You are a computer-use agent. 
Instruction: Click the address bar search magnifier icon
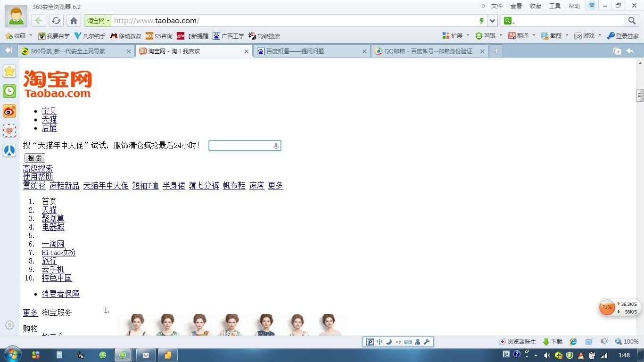click(632, 21)
